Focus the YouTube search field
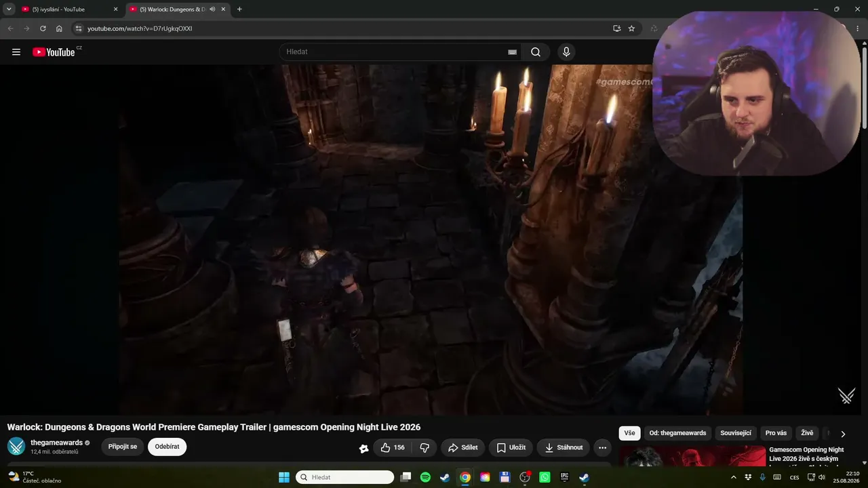The height and width of the screenshot is (488, 868). 400,52
